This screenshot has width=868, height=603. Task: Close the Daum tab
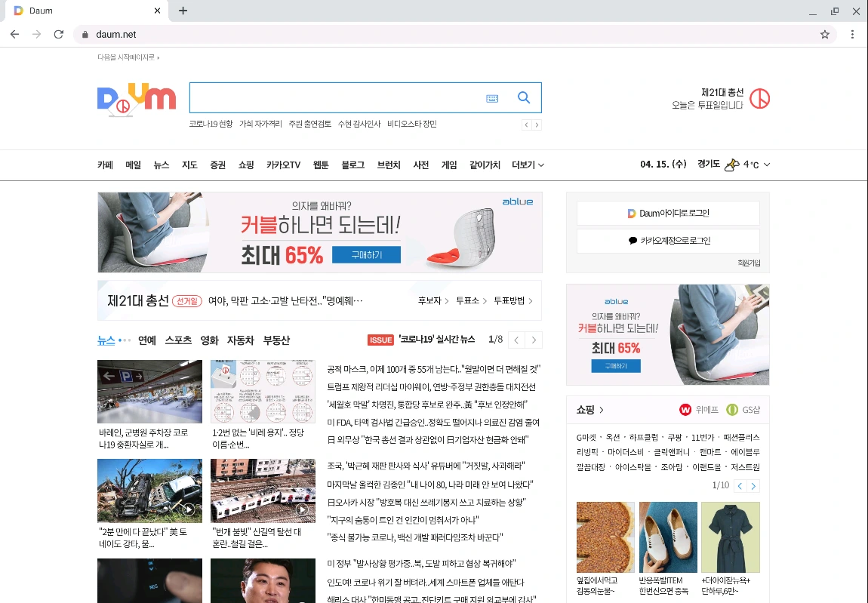tap(157, 11)
